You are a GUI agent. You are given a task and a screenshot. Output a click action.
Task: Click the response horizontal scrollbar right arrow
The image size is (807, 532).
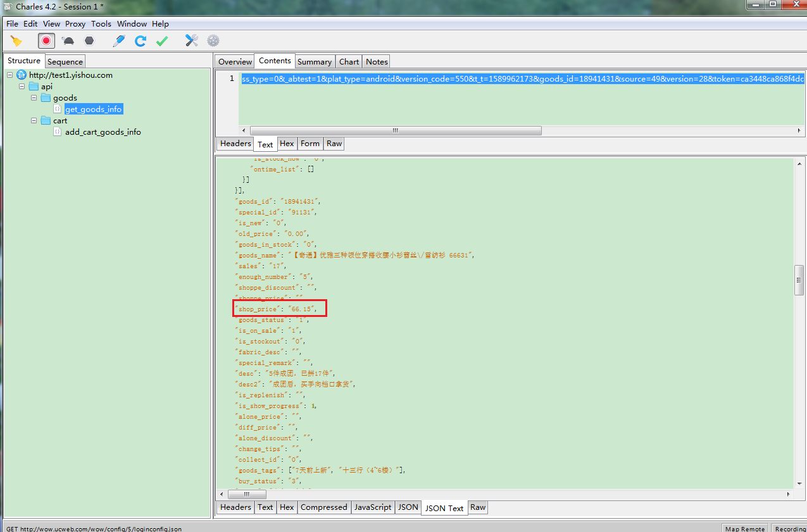tap(789, 494)
